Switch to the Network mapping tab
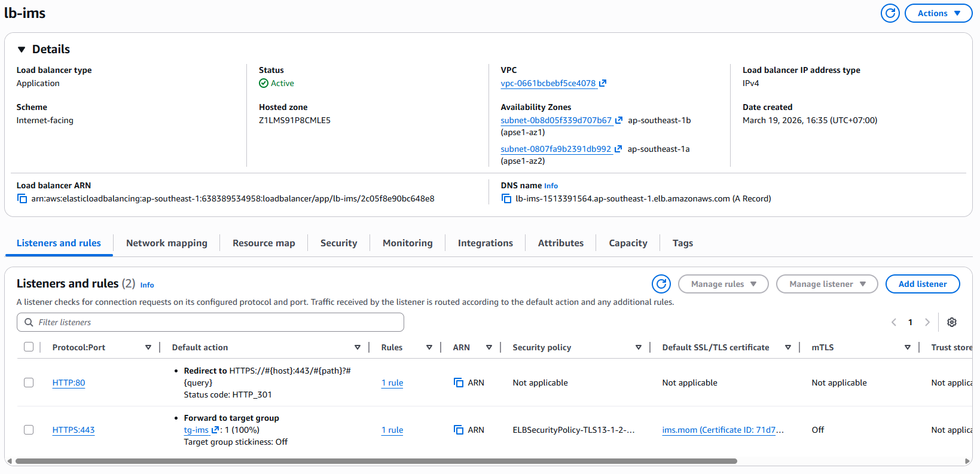Viewport: 980px width, 474px height. coord(167,243)
